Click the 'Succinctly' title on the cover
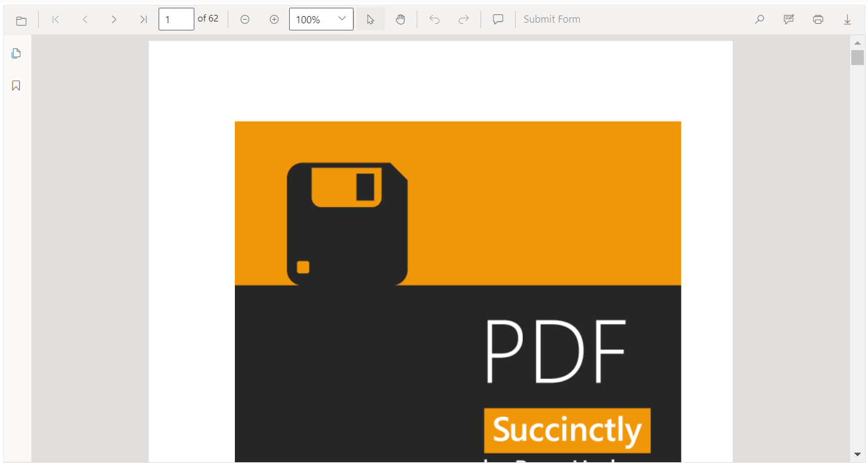 click(567, 431)
